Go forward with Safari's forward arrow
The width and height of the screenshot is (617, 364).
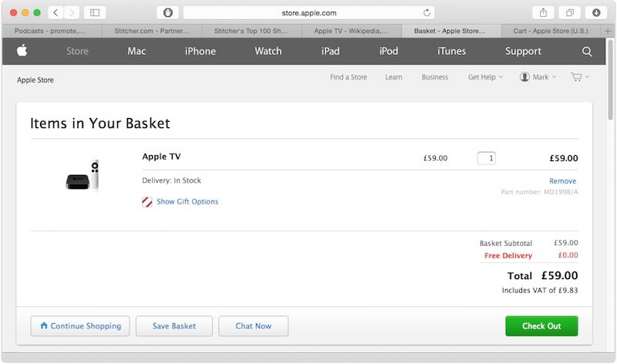coord(72,12)
